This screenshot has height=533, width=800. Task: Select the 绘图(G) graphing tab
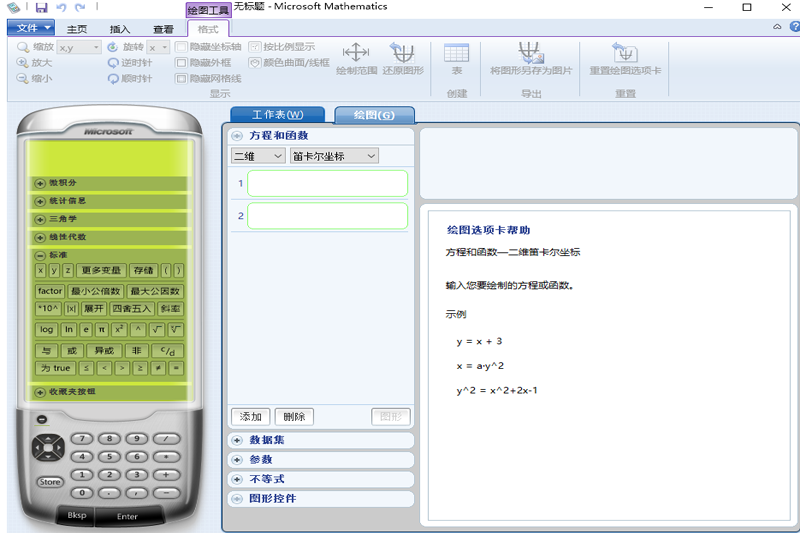374,115
